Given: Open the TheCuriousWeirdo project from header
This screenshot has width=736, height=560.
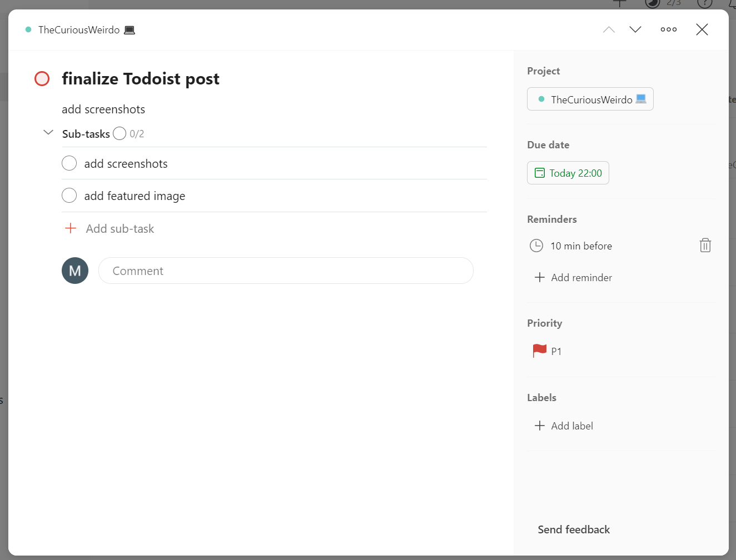Looking at the screenshot, I should [79, 29].
